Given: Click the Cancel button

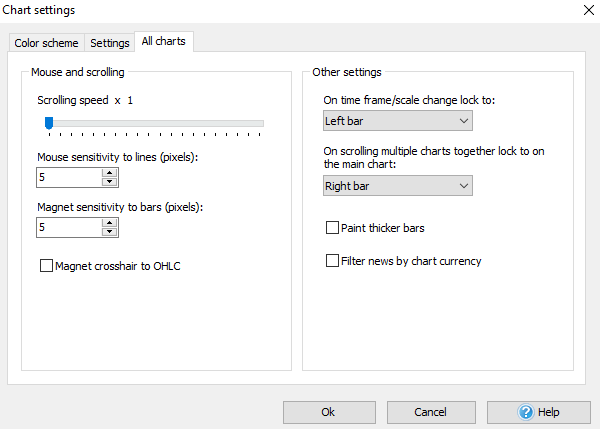Looking at the screenshot, I should (430, 412).
